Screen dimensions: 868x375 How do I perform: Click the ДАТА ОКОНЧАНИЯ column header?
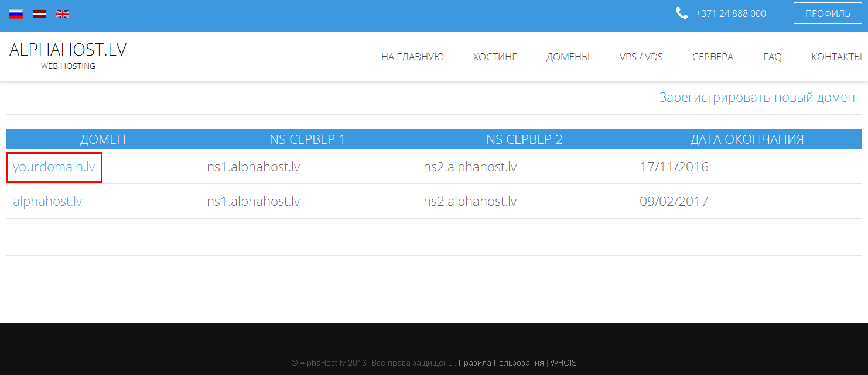747,139
